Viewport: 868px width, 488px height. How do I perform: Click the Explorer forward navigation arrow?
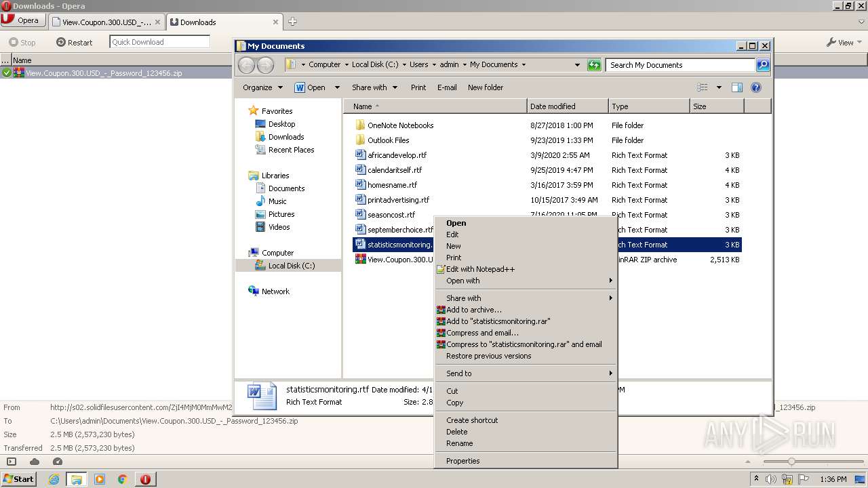click(x=266, y=65)
